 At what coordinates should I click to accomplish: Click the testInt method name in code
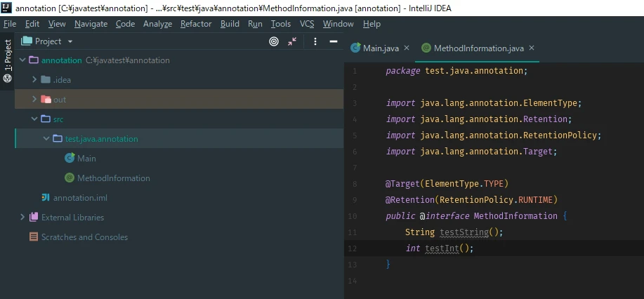[x=442, y=248]
